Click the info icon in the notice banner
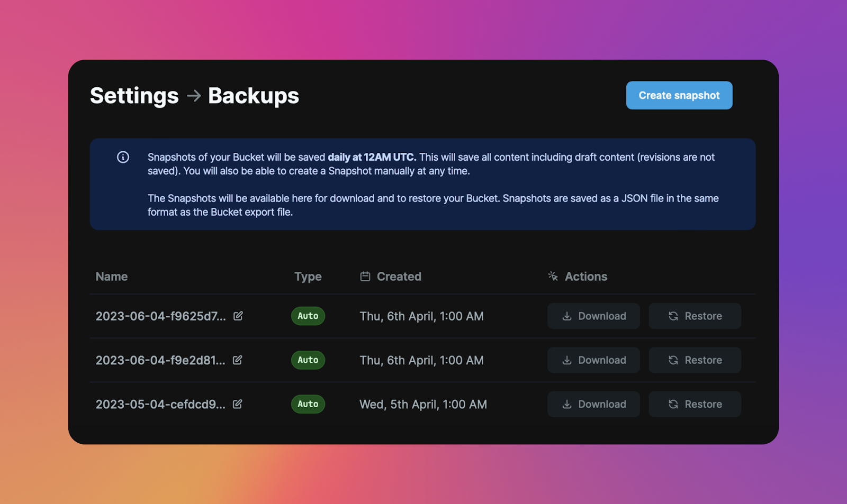The width and height of the screenshot is (847, 504). pyautogui.click(x=123, y=157)
